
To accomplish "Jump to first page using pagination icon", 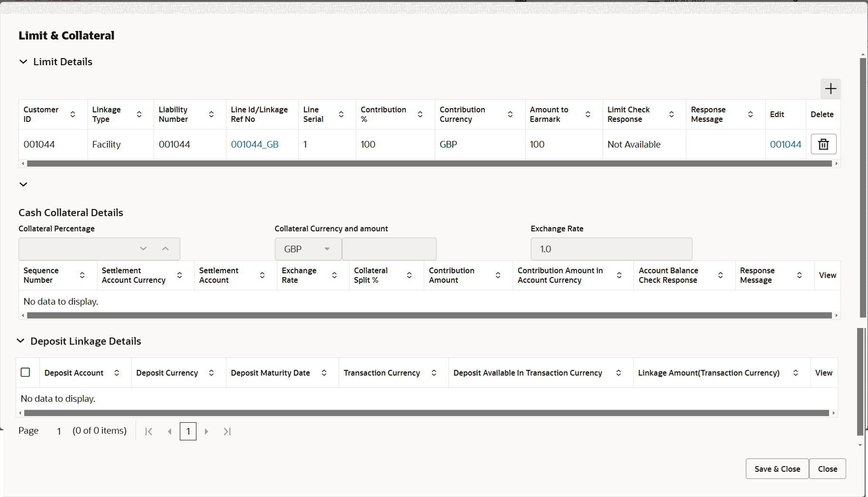I will pyautogui.click(x=148, y=431).
